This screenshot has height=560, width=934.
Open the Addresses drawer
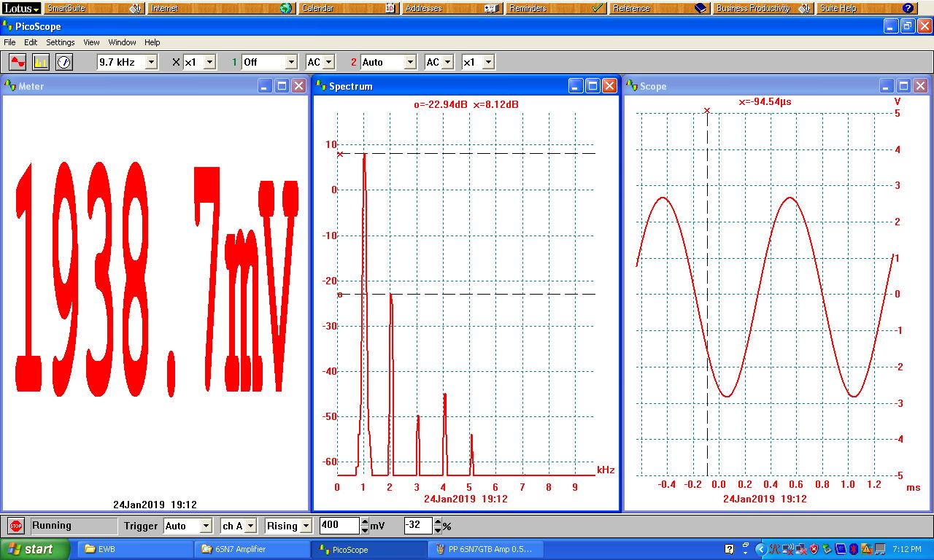452,8
